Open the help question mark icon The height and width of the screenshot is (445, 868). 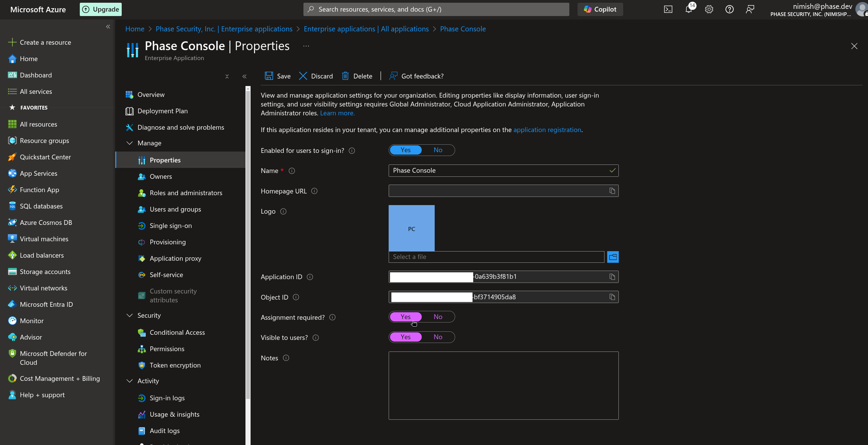(730, 9)
